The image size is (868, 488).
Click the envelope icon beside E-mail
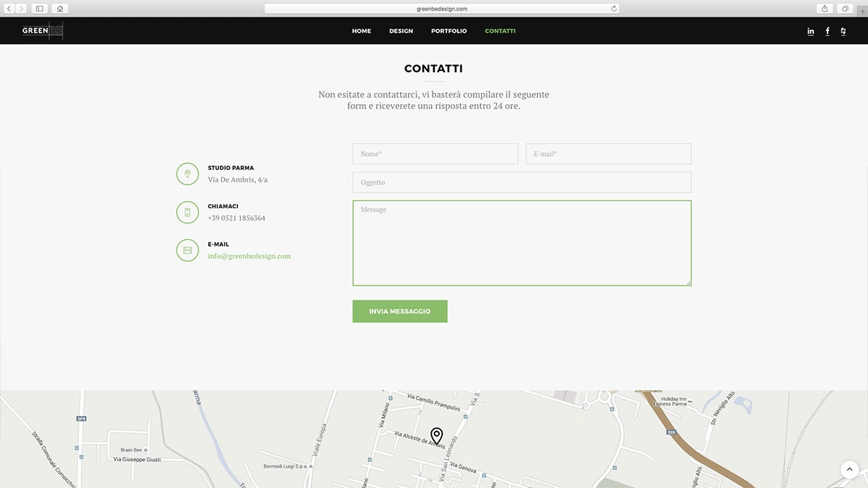187,250
